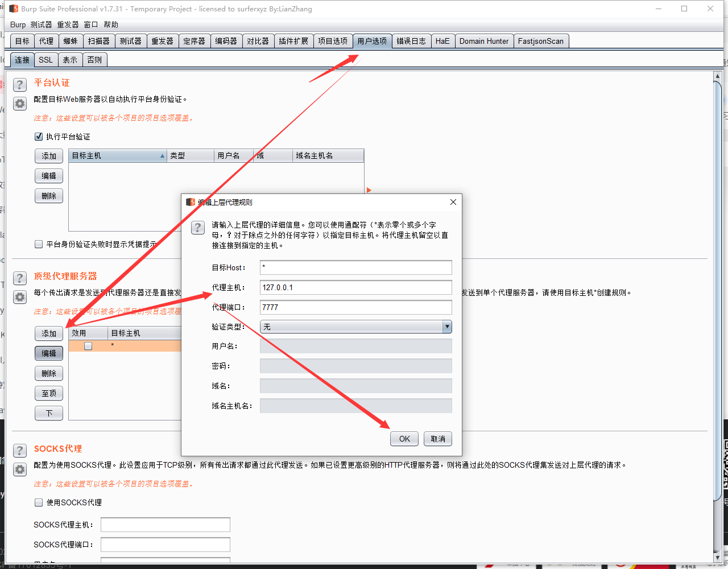This screenshot has width=728, height=569.
Task: Click the scrollbar up arrow at top right
Action: 718,76
